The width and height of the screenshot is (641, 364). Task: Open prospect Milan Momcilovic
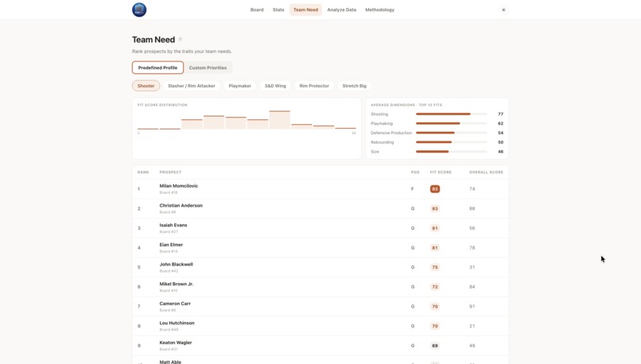179,186
